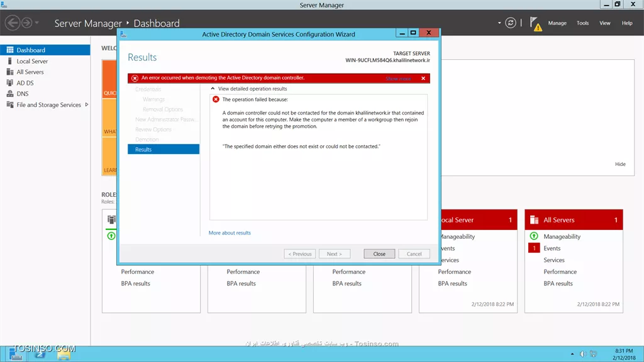Open the dropdown arrow beside Refresh
The height and width of the screenshot is (362, 644).
[500, 23]
